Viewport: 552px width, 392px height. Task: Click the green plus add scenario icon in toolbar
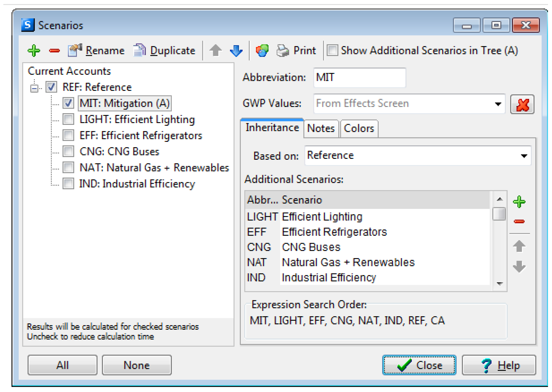click(34, 51)
